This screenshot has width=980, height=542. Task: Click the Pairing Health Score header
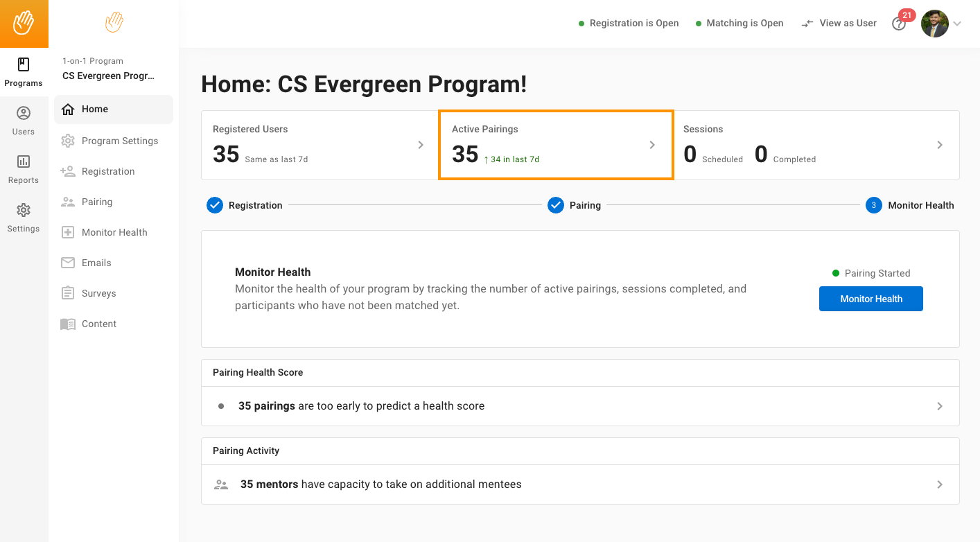[258, 372]
